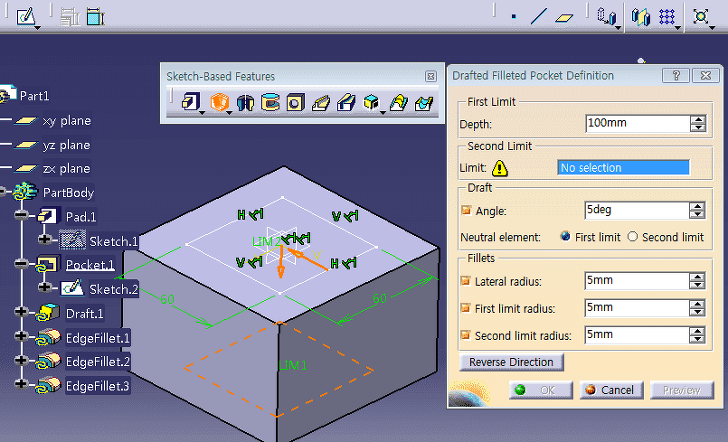Toggle the Draft Angle checkbox
The image size is (728, 442).
click(x=466, y=210)
